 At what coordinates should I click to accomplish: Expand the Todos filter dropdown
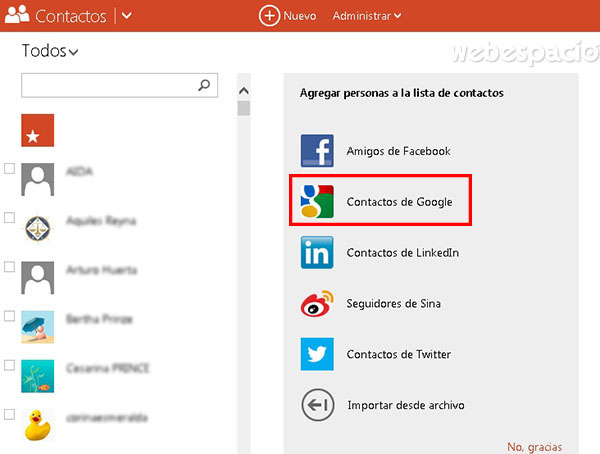(50, 51)
